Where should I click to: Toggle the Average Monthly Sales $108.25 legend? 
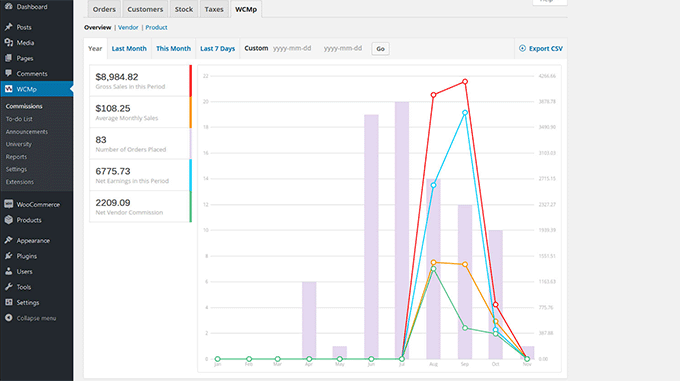tap(140, 112)
